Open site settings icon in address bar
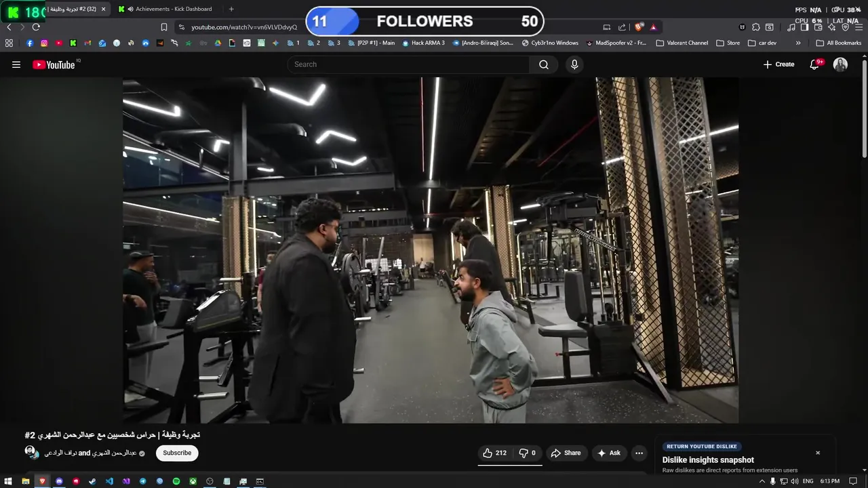 coord(181,27)
